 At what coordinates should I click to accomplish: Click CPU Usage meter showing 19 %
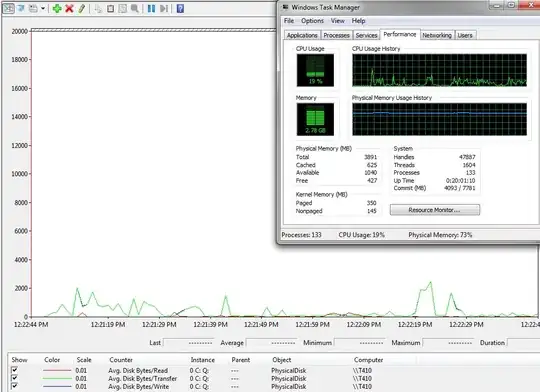click(315, 70)
